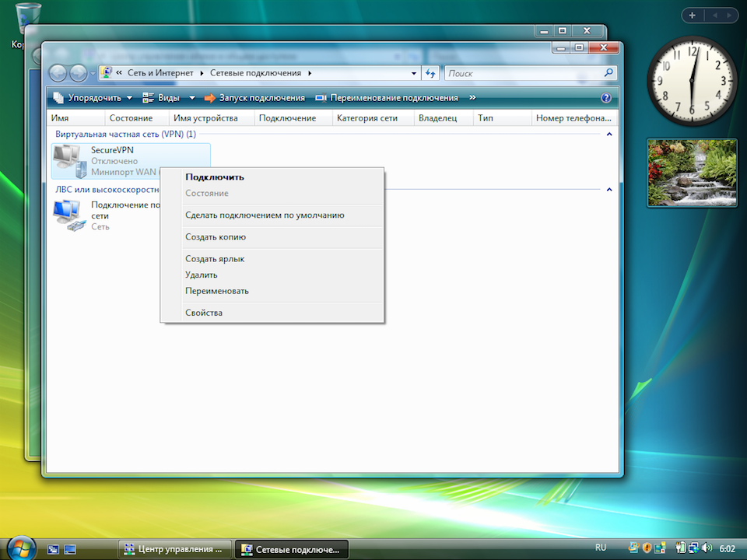
Task: Click the local area connection icon
Action: pyautogui.click(x=69, y=215)
